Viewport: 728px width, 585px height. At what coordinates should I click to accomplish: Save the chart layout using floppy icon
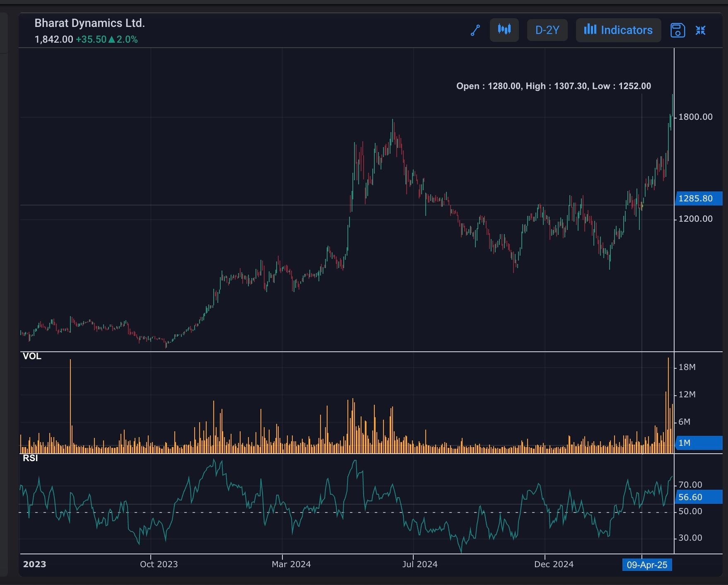click(677, 30)
